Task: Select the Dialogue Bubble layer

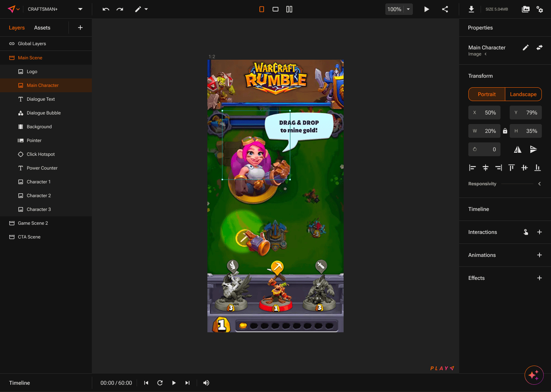Action: coord(46,113)
